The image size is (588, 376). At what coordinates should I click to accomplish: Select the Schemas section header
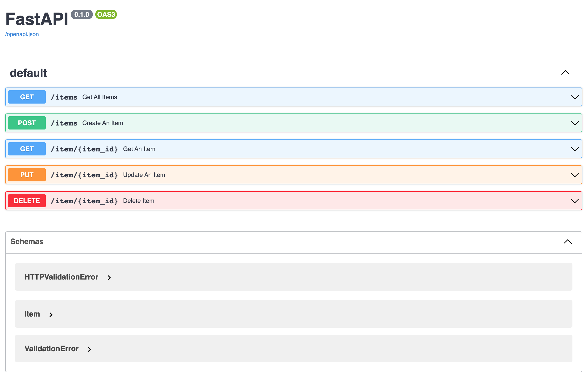(27, 242)
